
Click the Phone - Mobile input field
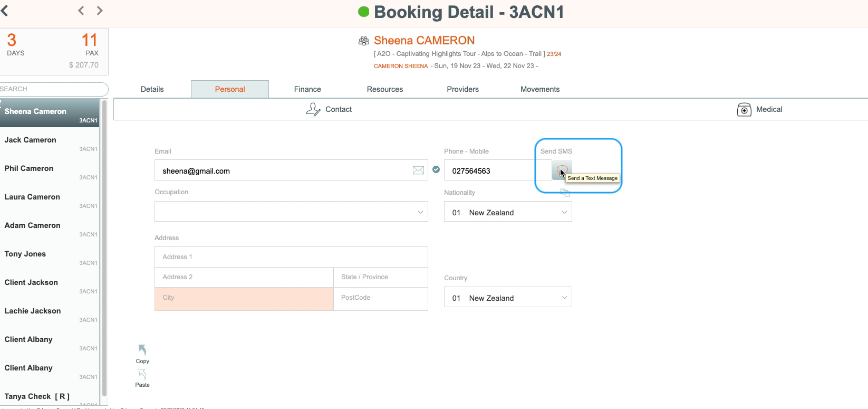[498, 170]
